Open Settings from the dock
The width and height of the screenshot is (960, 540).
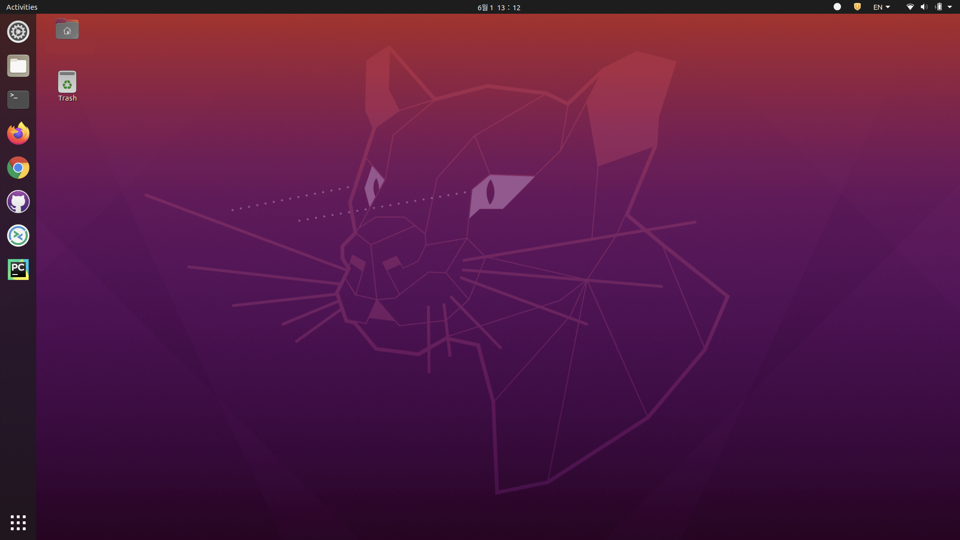(x=18, y=32)
